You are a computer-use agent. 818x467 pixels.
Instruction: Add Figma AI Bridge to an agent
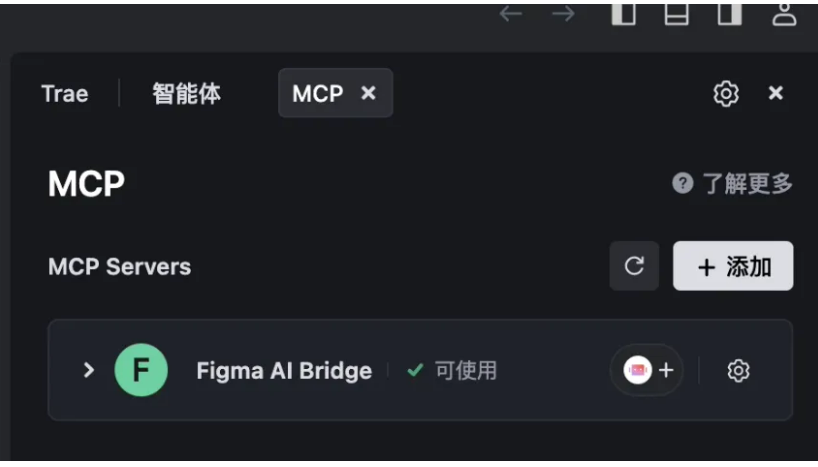(647, 370)
